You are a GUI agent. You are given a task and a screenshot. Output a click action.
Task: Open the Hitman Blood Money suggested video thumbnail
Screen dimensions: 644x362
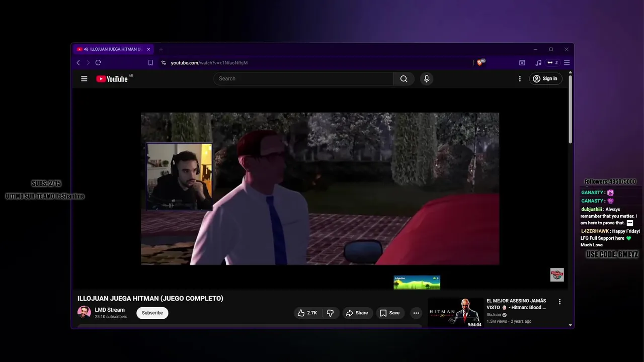point(455,313)
